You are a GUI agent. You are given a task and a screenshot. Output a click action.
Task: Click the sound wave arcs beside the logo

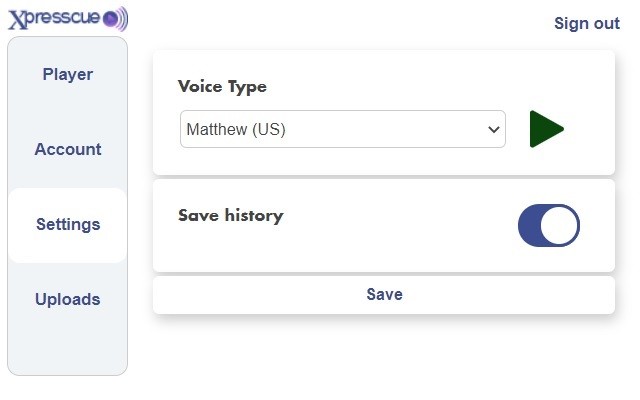point(123,18)
